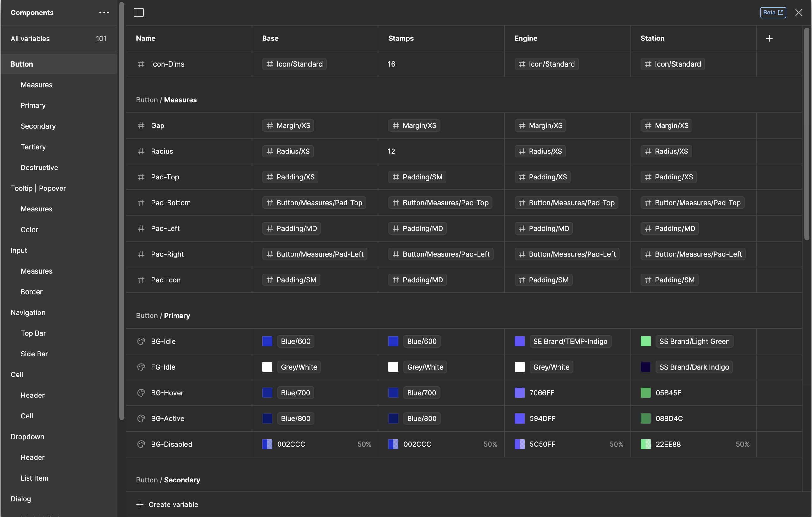
Task: Collapse the variables sidebar panel
Action: click(x=139, y=13)
